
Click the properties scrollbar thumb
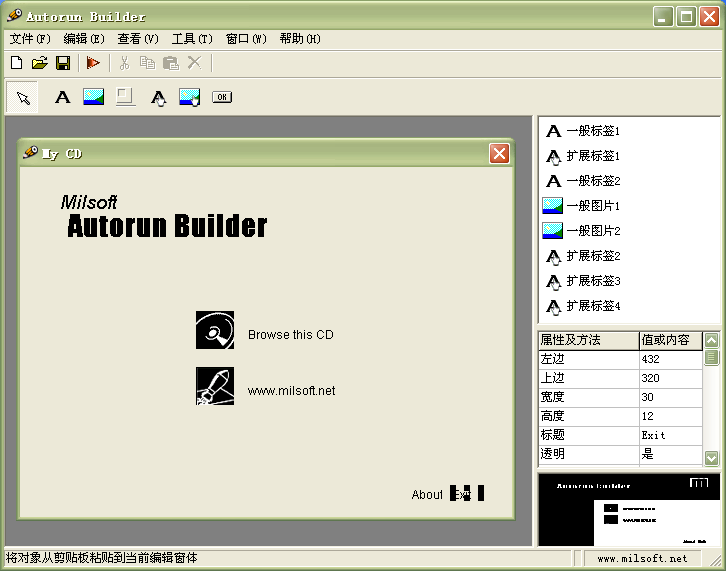click(x=712, y=358)
